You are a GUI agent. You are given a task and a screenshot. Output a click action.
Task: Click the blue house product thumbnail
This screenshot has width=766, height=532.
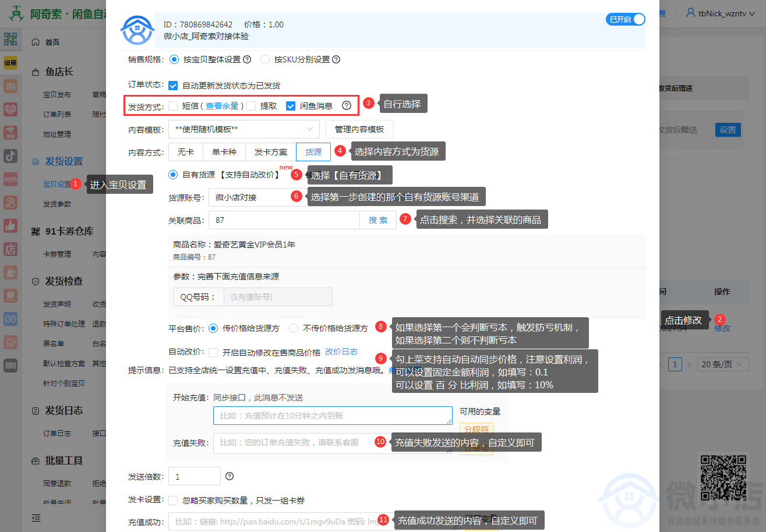(x=137, y=30)
